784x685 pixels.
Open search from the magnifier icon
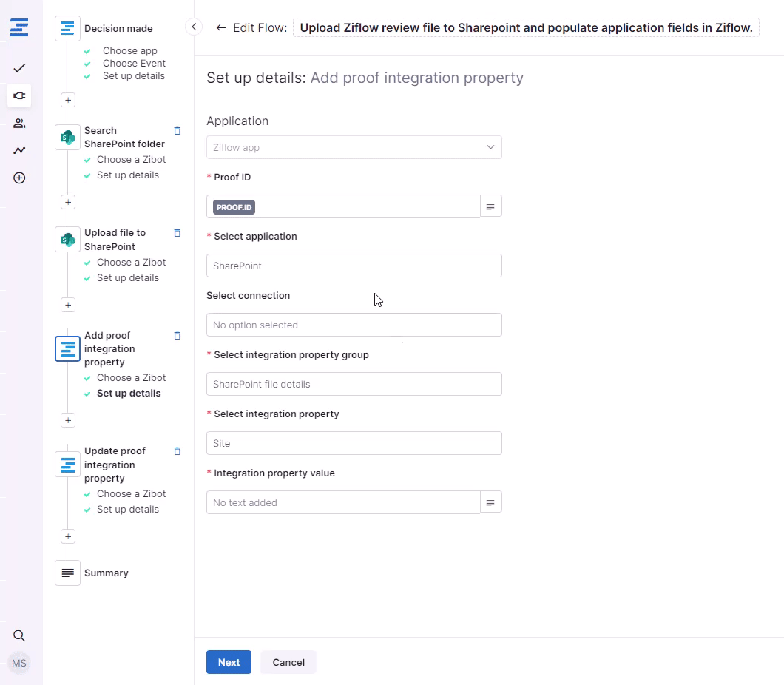19,635
